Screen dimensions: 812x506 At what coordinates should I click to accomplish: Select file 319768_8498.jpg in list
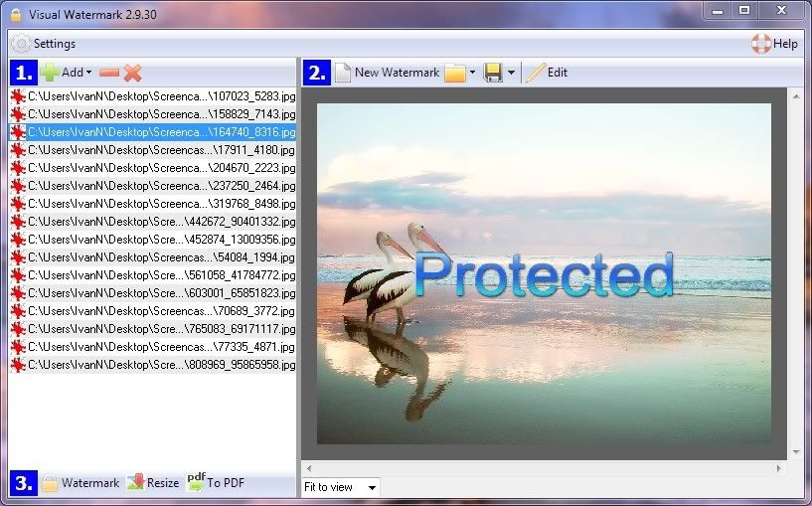(153, 204)
